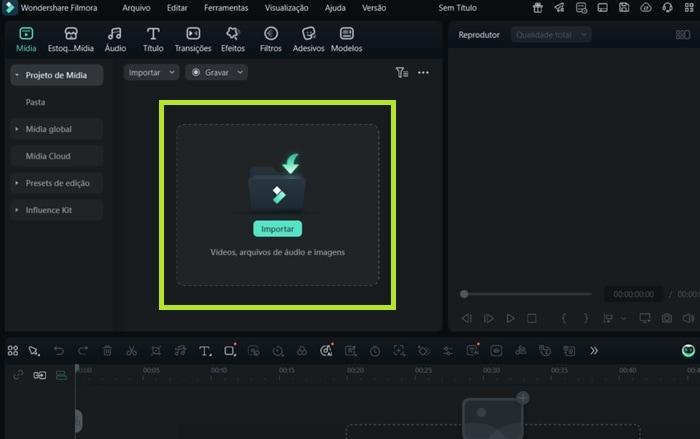The height and width of the screenshot is (439, 700).
Task: Set mark in point brace
Action: pyautogui.click(x=564, y=318)
